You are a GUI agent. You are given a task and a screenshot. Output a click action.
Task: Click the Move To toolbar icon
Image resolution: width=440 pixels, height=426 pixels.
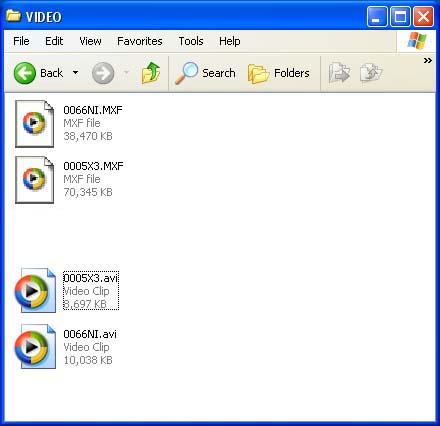[339, 73]
